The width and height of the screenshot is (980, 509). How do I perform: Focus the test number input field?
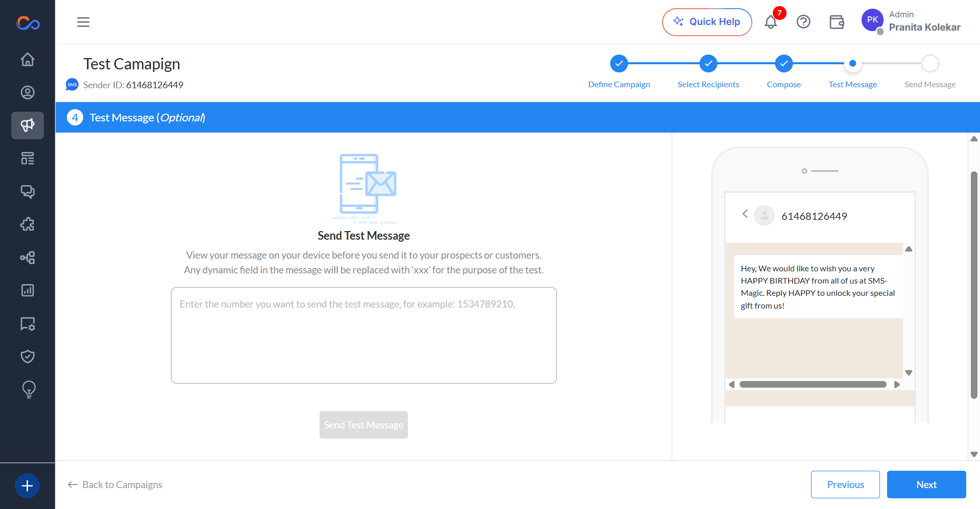(364, 335)
